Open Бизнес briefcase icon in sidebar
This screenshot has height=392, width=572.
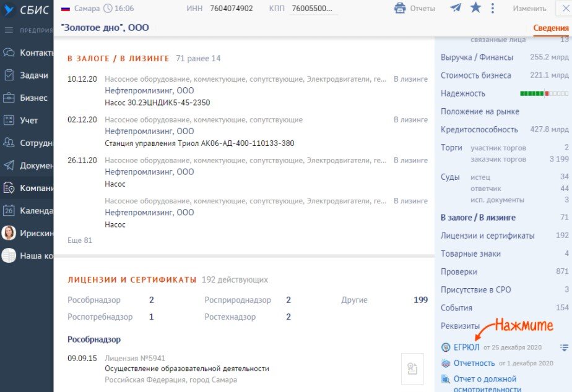click(x=9, y=98)
